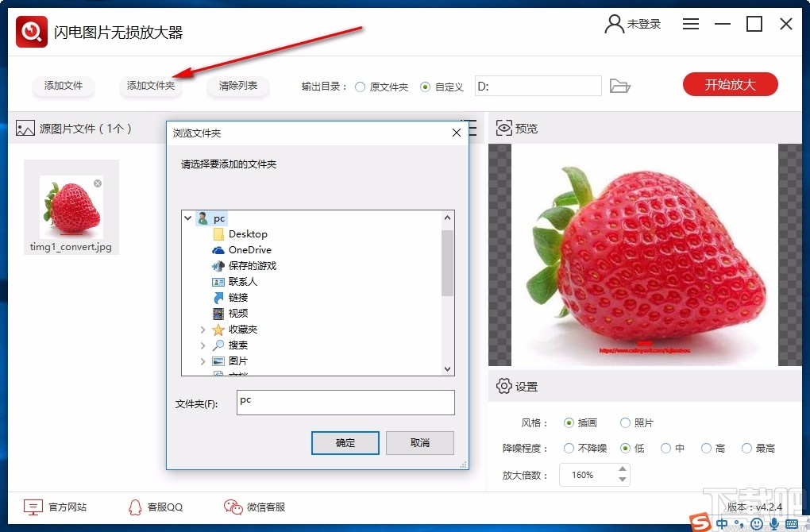Image resolution: width=810 pixels, height=532 pixels.
Task: Select the pc root node
Action: coord(210,218)
